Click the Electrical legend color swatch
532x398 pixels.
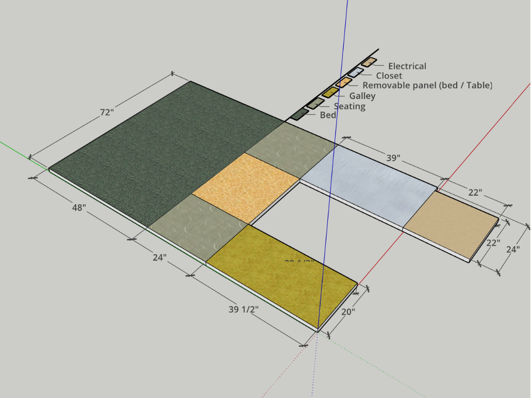368,62
